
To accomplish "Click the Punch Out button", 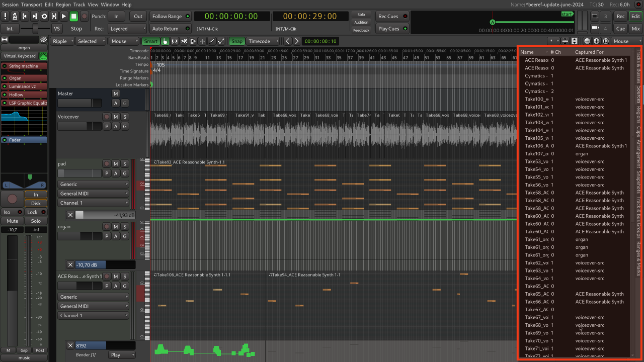I will (138, 17).
